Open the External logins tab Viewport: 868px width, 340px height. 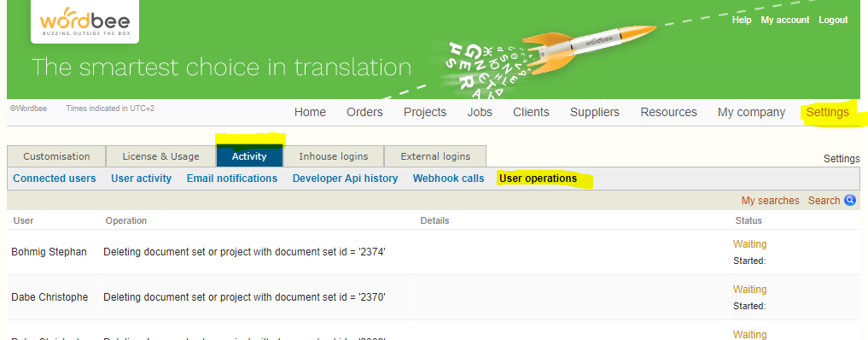(x=435, y=156)
